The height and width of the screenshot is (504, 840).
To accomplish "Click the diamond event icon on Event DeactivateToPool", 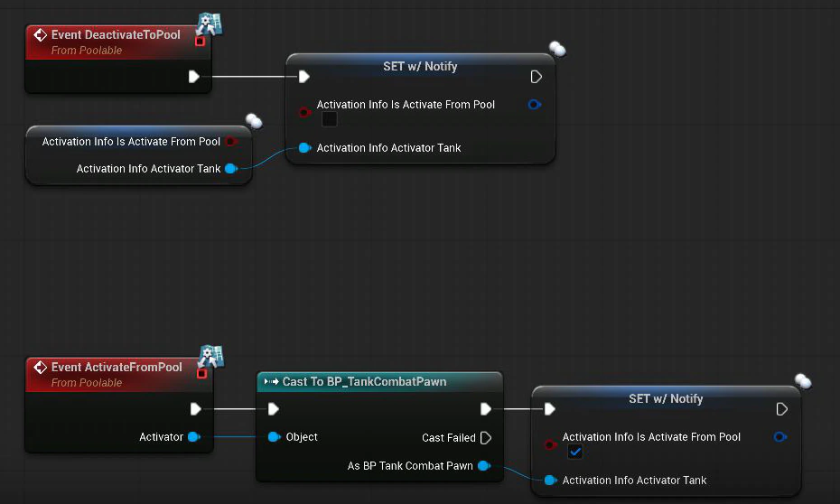I will [40, 35].
